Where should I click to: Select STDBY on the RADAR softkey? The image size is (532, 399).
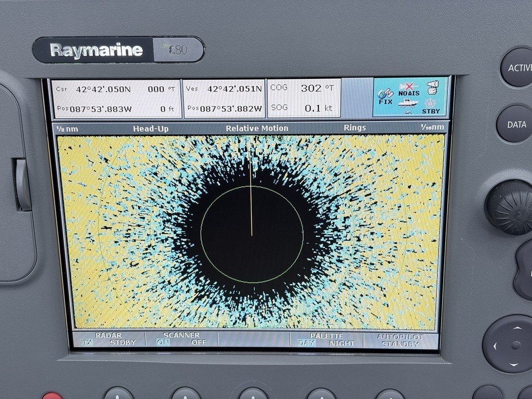tap(123, 342)
